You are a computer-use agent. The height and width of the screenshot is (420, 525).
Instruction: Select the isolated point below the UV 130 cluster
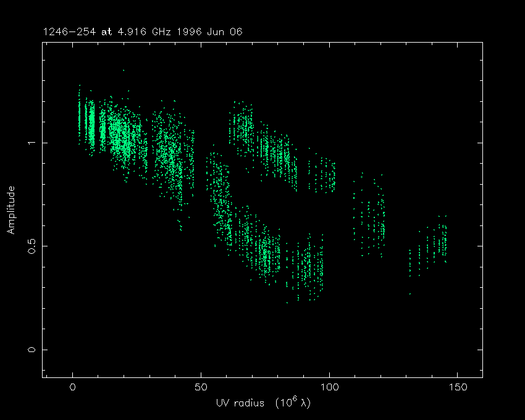point(409,294)
